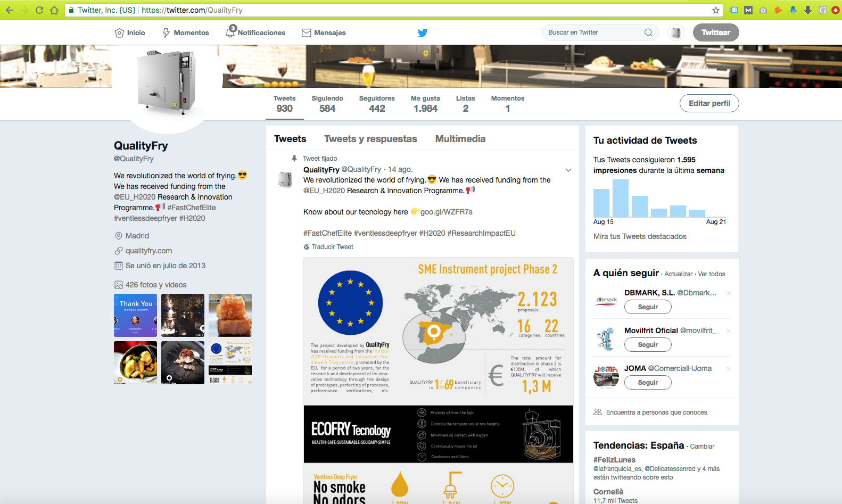This screenshot has width=842, height=504.
Task: Reload the page in browser
Action: (x=39, y=10)
